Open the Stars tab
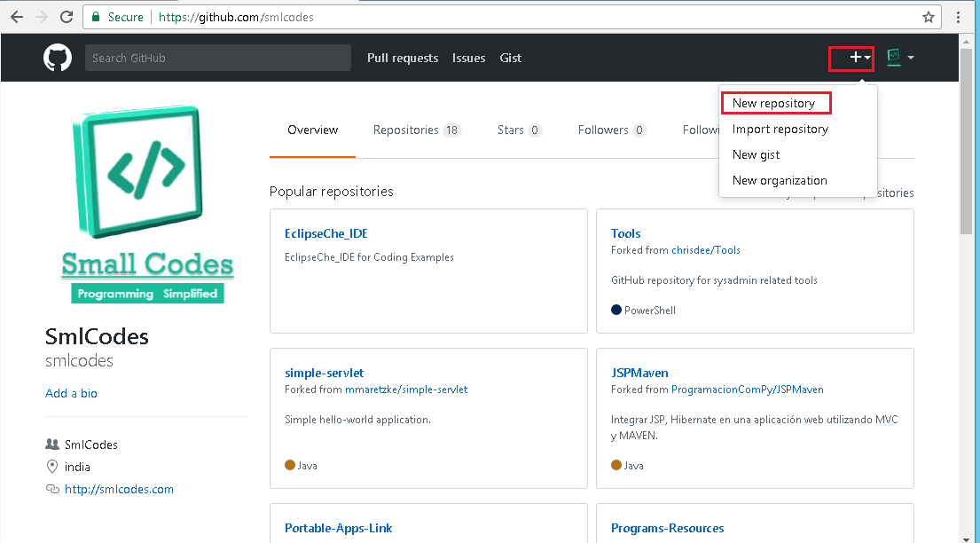This screenshot has height=543, width=980. coord(519,130)
